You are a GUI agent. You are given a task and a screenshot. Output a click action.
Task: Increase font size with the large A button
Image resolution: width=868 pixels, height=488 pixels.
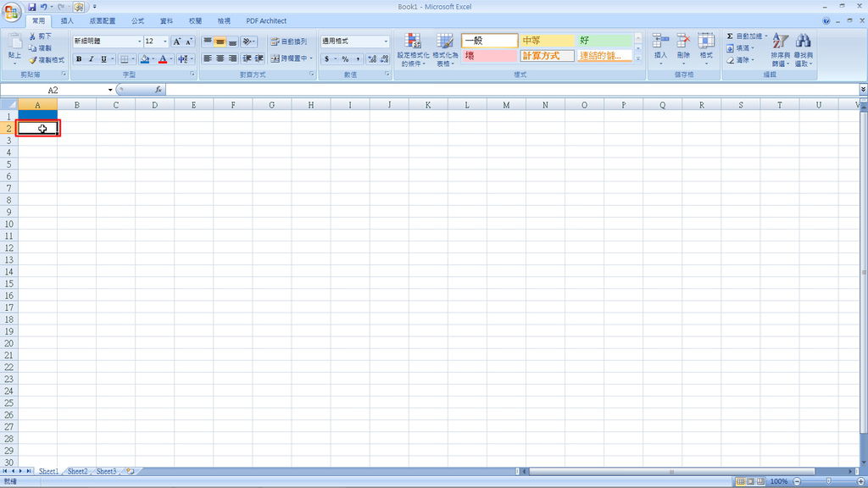pos(176,42)
